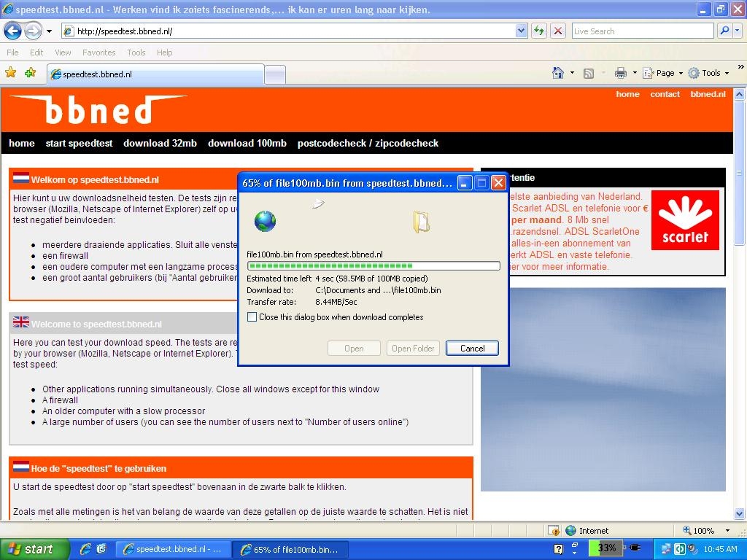Open the File menu
Image resolution: width=747 pixels, height=560 pixels.
tap(12, 52)
